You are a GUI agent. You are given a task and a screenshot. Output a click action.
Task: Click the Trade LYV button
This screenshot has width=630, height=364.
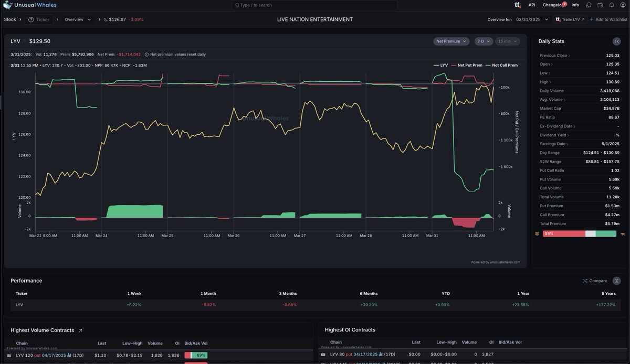point(570,19)
